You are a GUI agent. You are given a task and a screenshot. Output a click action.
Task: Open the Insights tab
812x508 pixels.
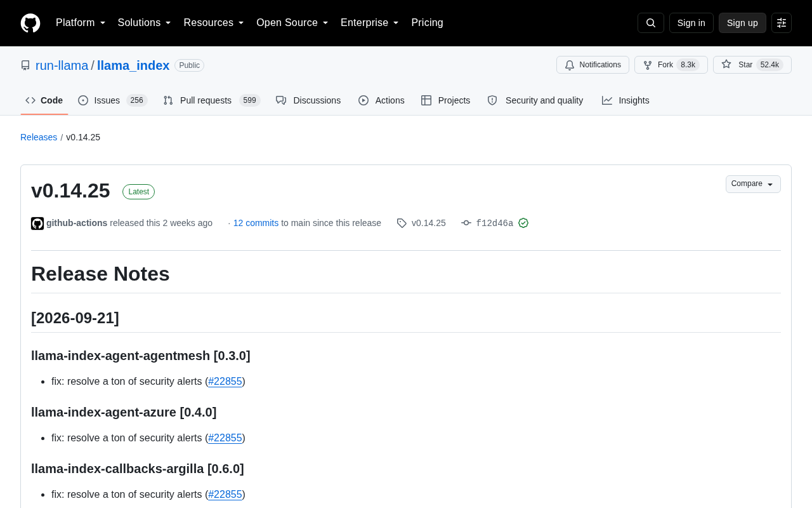pos(625,100)
